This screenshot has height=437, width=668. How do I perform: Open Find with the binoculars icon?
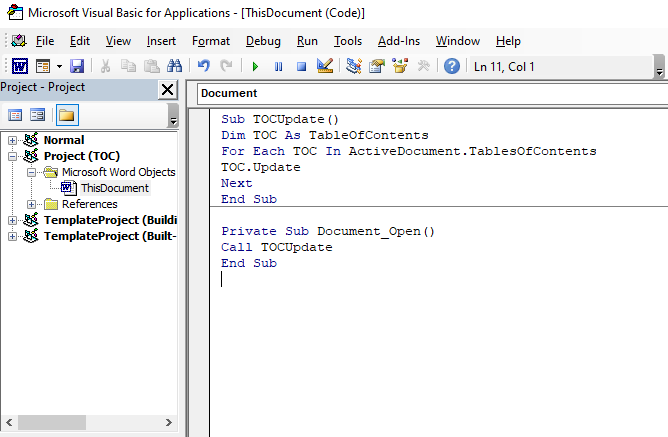point(174,66)
